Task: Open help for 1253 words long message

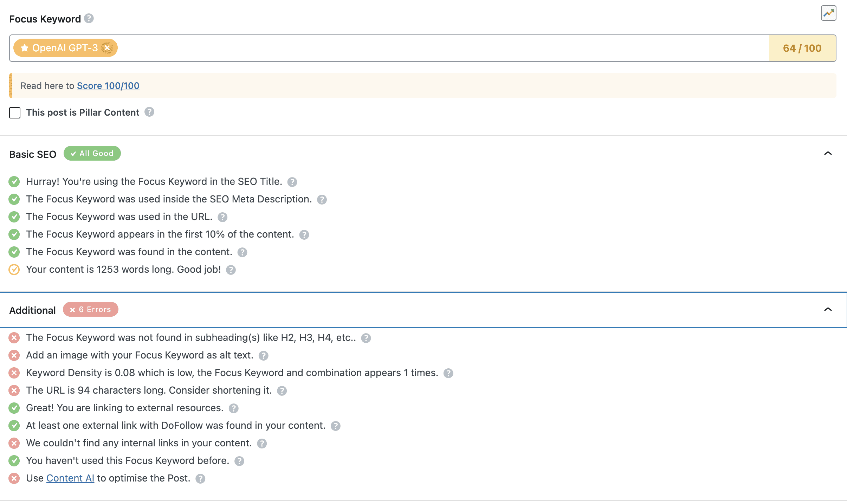Action: 231,270
